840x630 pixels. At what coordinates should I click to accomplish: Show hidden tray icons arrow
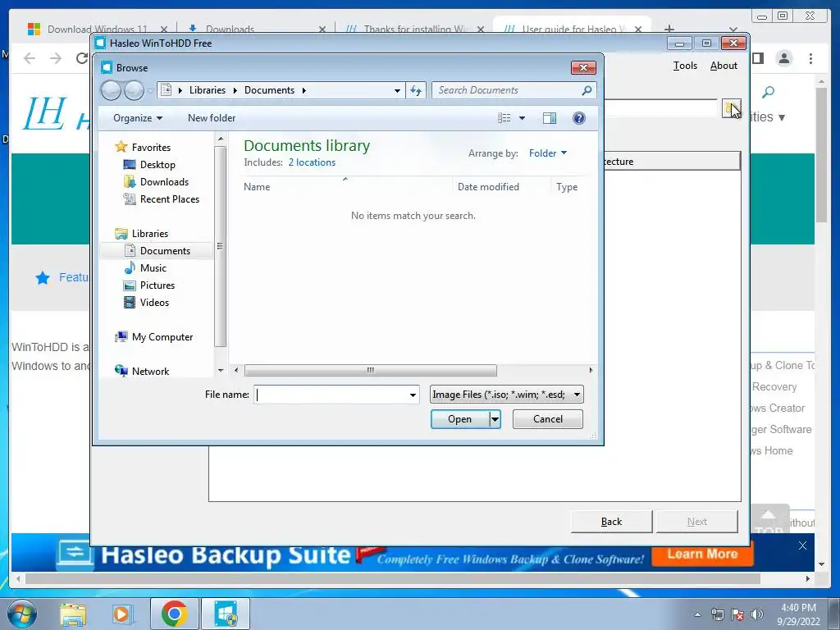697,614
